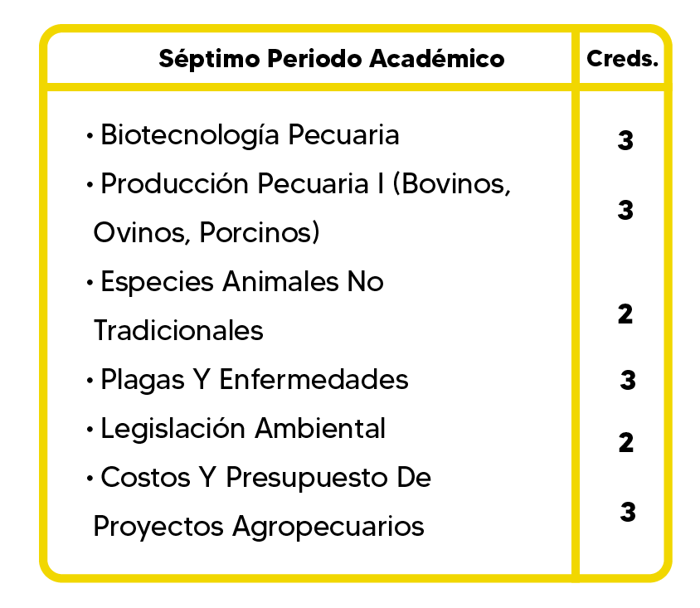This screenshot has height=608, width=700.
Task: Select credit number for Plagas Y Enfermedades
Action: tap(628, 381)
